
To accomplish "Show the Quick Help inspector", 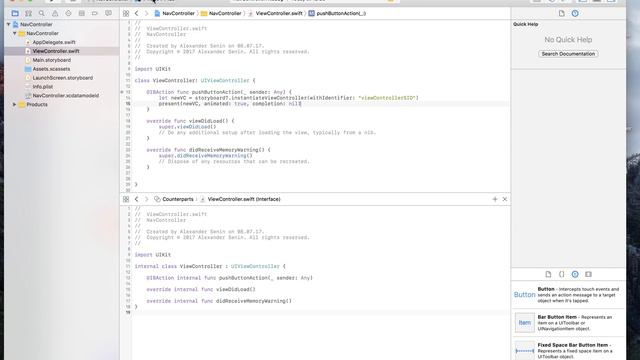I will click(x=575, y=13).
